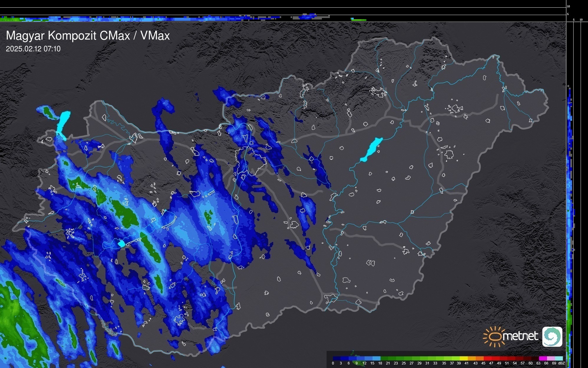Screen dimensions: 588x368
Task: Select the darkest blue 0 dBZ swatch
Action: coord(337,358)
